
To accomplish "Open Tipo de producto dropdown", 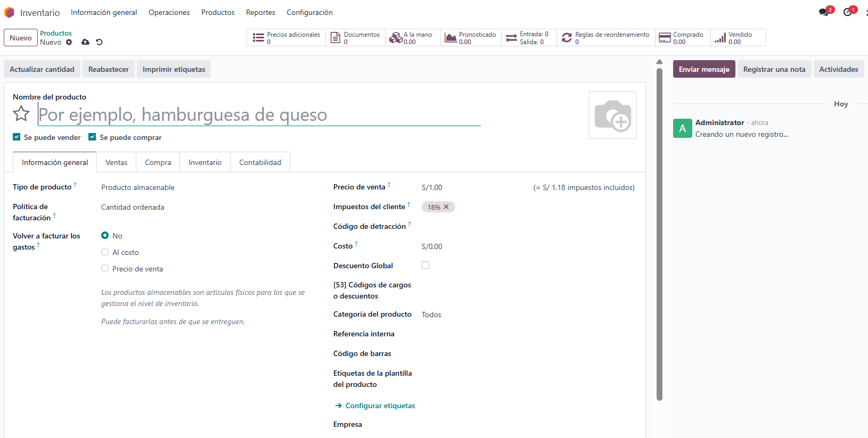I will [208, 187].
